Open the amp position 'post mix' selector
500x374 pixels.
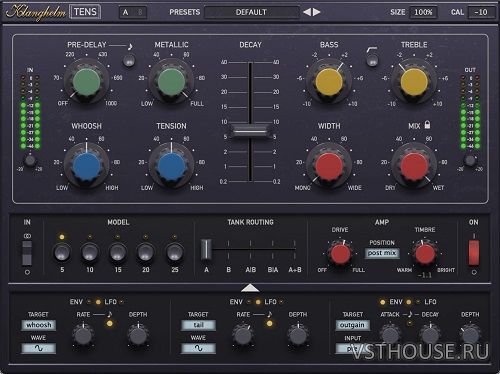(382, 253)
